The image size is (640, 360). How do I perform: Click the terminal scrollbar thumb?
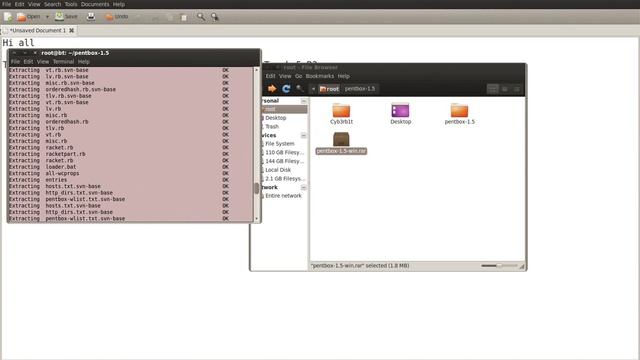coord(257,188)
